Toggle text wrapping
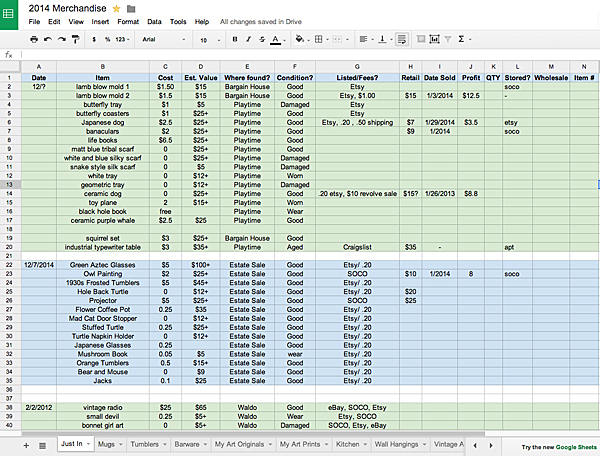 (x=402, y=39)
